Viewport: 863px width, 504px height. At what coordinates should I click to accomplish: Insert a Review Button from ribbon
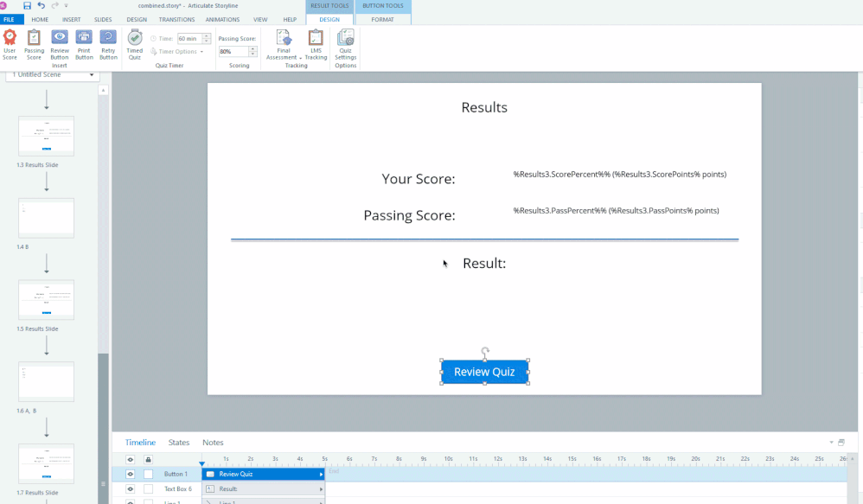tap(60, 43)
